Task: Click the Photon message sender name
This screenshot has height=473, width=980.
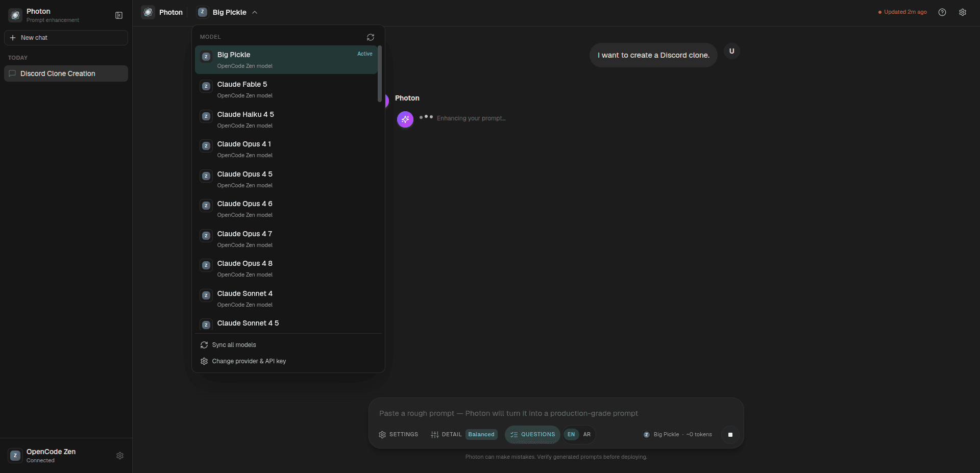Action: pos(407,98)
